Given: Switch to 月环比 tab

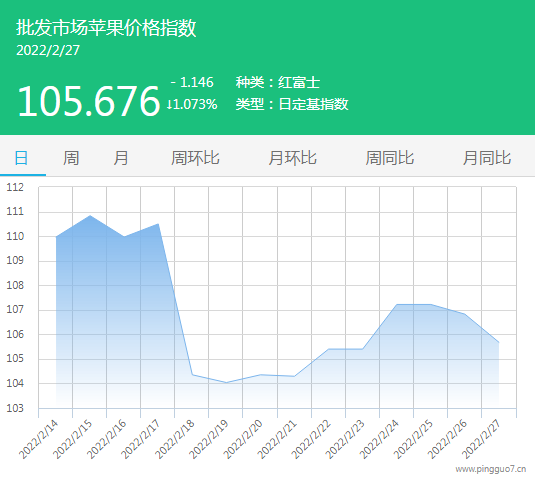Looking at the screenshot, I should click(x=292, y=158).
